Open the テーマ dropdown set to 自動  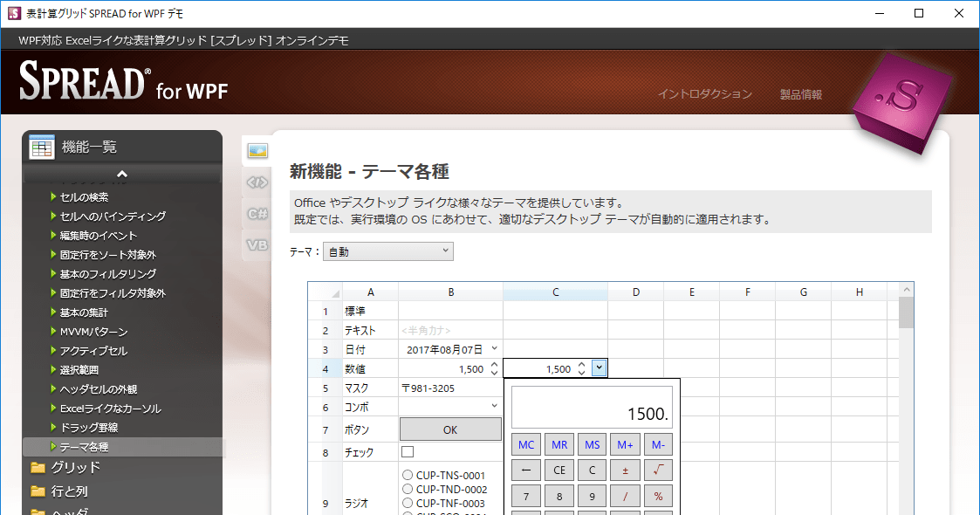(x=387, y=251)
